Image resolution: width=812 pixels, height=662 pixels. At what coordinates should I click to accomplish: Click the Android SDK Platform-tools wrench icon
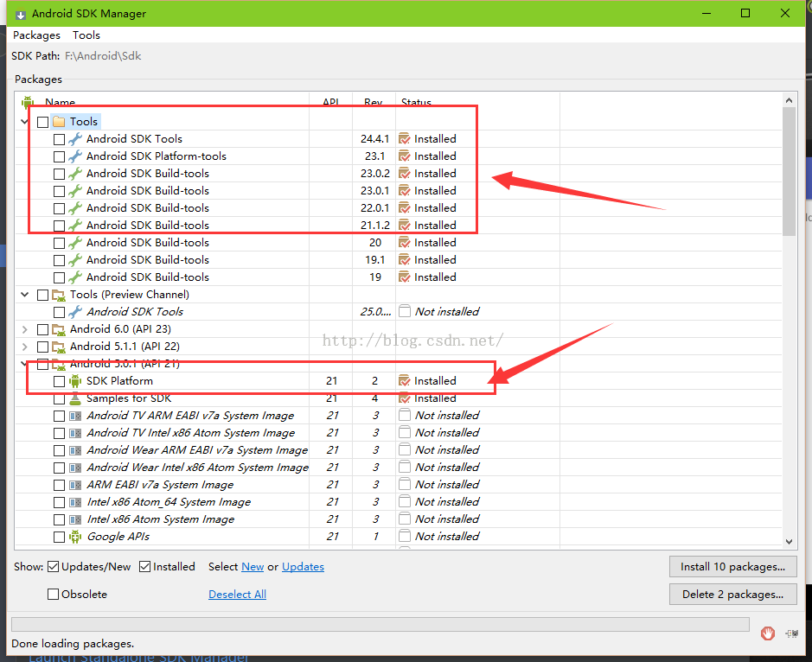(x=75, y=156)
